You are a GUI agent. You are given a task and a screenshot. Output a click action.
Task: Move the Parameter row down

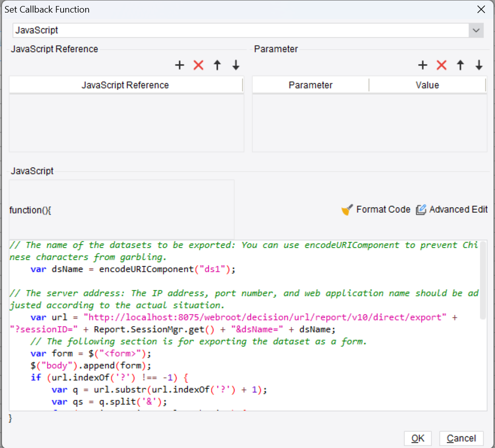[x=479, y=65]
